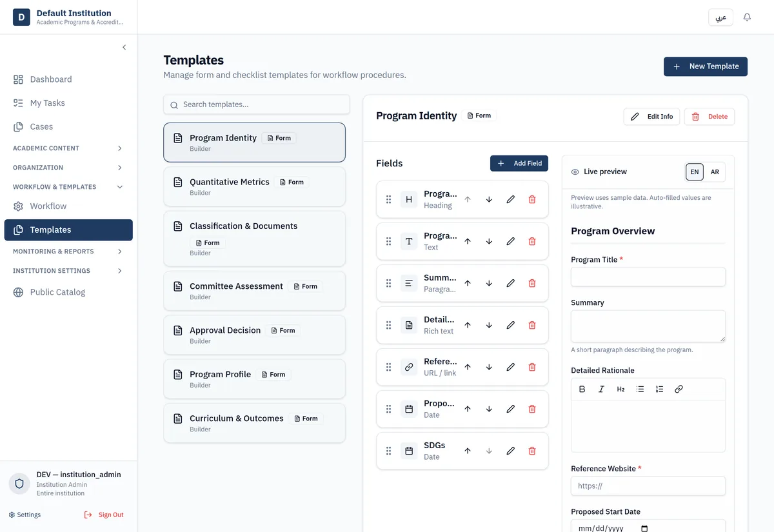Edit the URL / link field
The height and width of the screenshot is (532, 774).
[510, 367]
